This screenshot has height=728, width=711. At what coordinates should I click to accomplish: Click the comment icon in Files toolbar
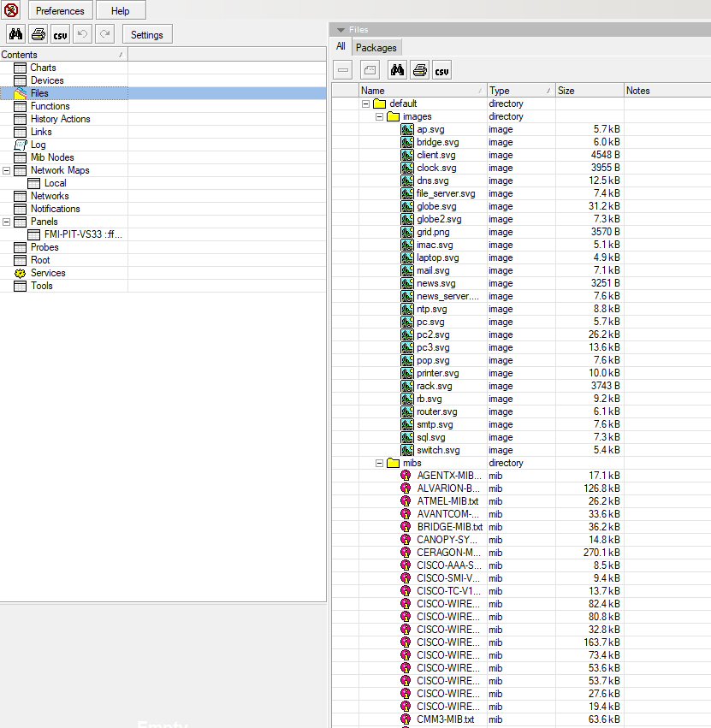(x=370, y=70)
